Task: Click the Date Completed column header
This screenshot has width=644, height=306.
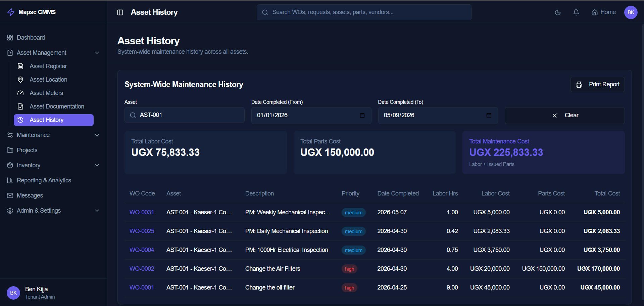Action: (398, 193)
